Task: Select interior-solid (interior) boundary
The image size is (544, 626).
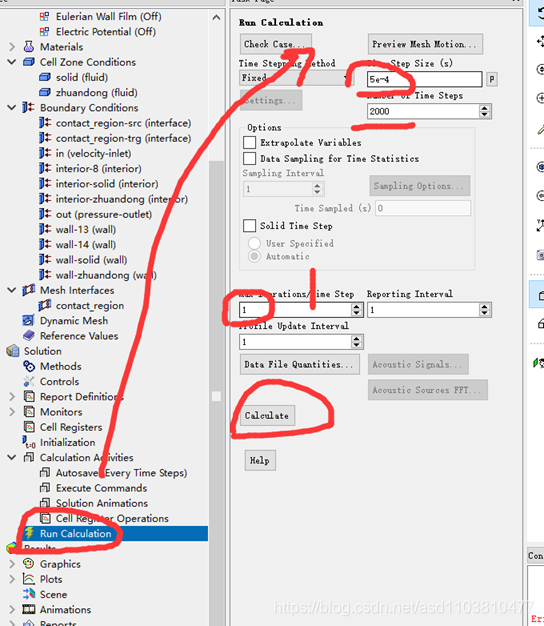Action: 107,184
